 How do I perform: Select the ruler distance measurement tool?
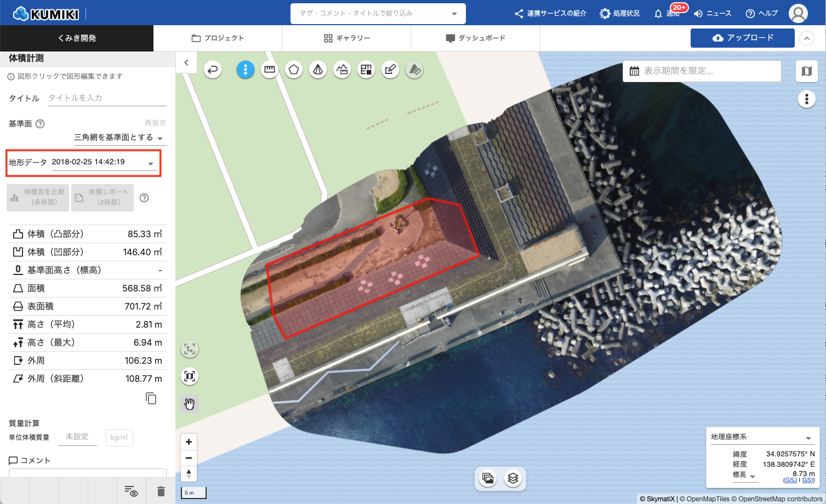click(x=270, y=70)
